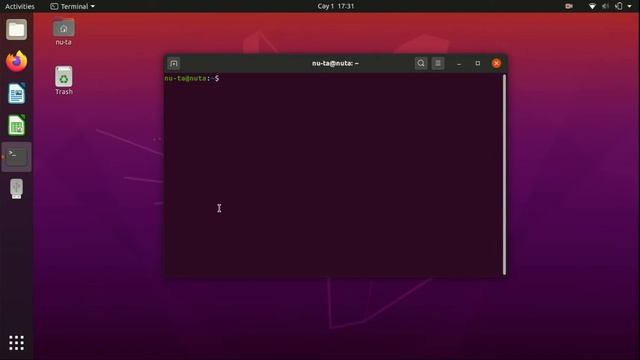Select the Terminal icon in dock
Image resolution: width=640 pixels, height=360 pixels.
[x=16, y=157]
